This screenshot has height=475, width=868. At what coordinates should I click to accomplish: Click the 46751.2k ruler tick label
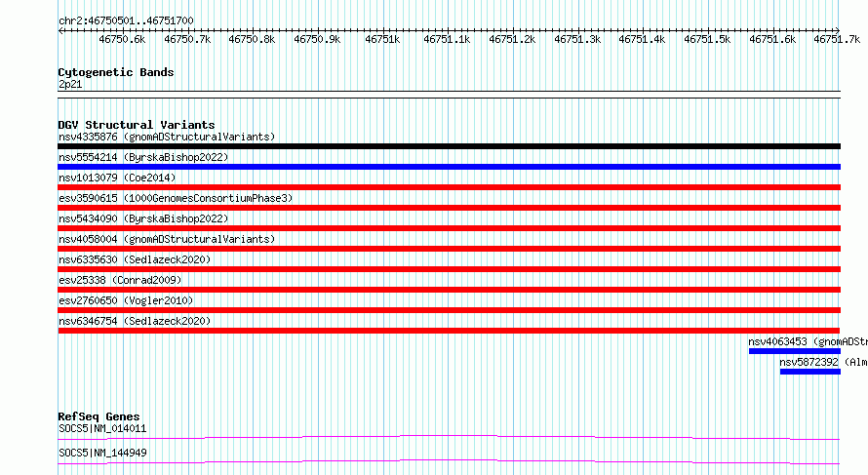(512, 39)
